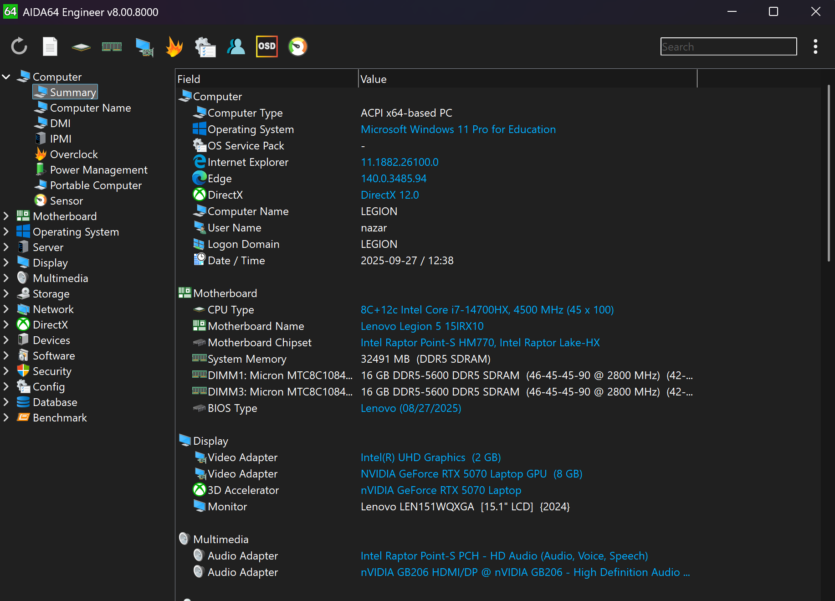835x601 pixels.
Task: Click the Windows logo beside Operating System field
Action: 199,129
